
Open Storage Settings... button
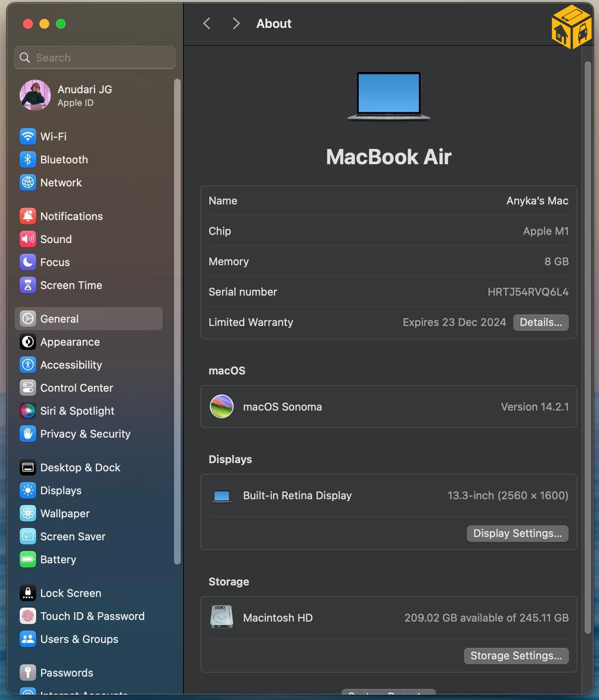click(x=516, y=656)
